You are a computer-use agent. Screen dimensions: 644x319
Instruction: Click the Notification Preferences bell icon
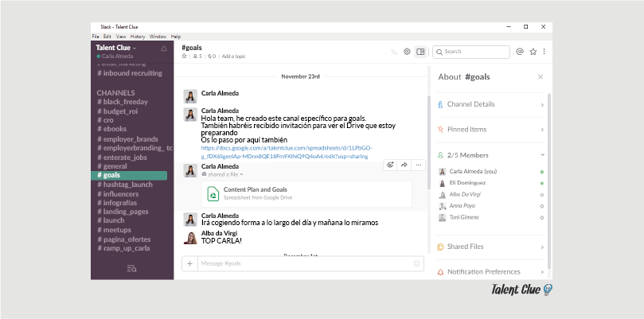point(440,272)
